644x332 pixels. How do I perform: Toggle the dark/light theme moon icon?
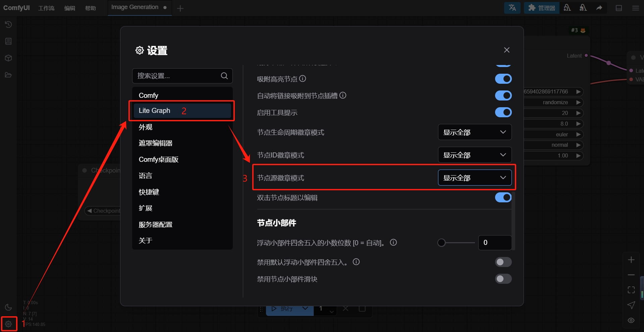coord(8,307)
